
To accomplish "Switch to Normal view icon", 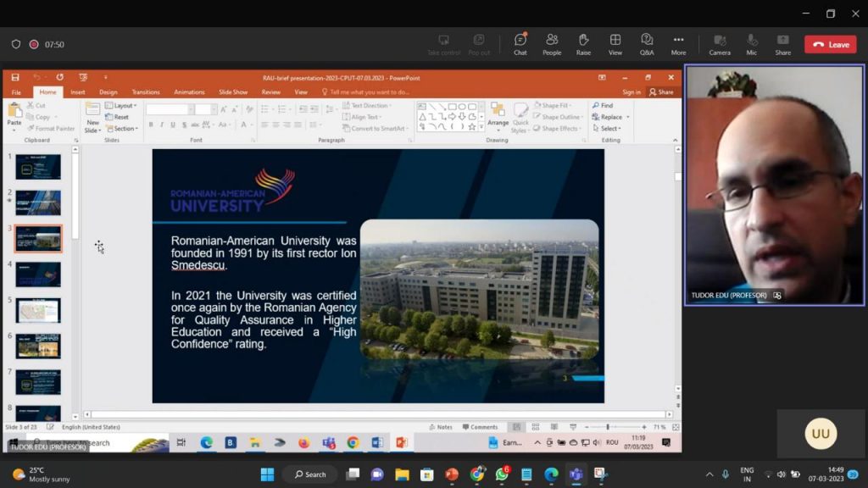I will [516, 427].
